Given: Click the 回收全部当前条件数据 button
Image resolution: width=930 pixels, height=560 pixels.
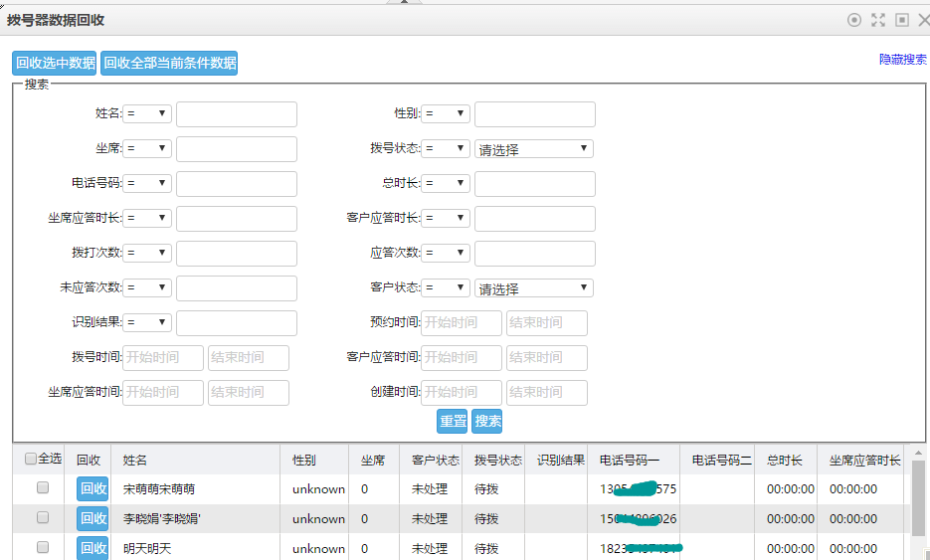Looking at the screenshot, I should (169, 64).
